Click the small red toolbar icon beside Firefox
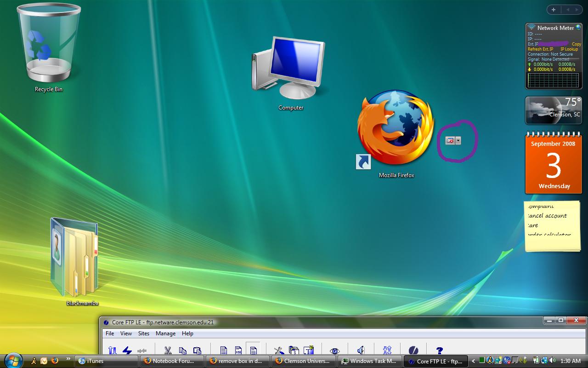The width and height of the screenshot is (588, 368). click(x=450, y=141)
